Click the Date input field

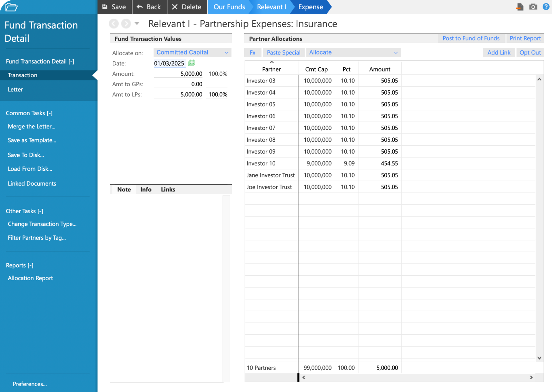(x=170, y=63)
